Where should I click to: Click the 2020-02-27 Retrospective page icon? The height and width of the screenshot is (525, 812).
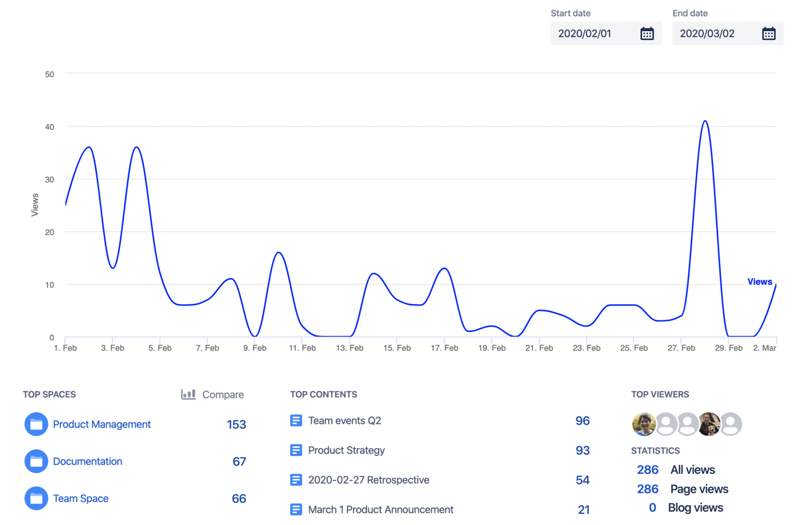(296, 479)
